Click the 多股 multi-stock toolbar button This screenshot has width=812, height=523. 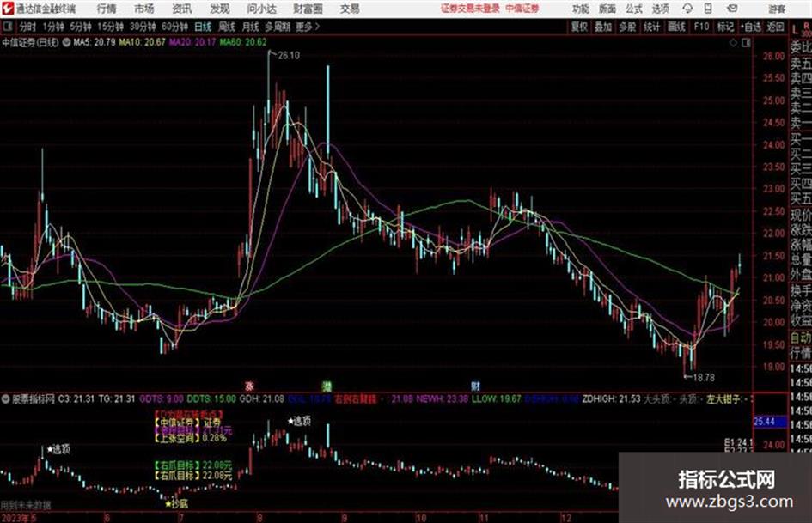tap(627, 27)
